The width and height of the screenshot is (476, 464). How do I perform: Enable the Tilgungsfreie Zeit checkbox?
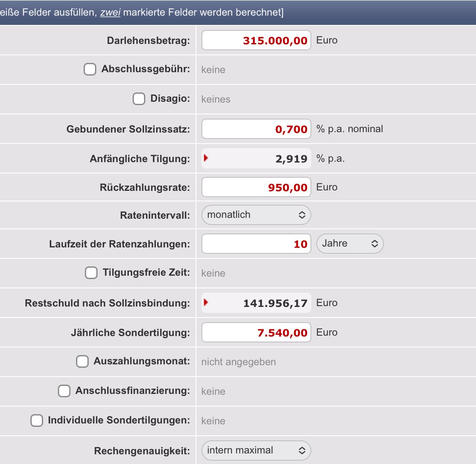pyautogui.click(x=91, y=272)
